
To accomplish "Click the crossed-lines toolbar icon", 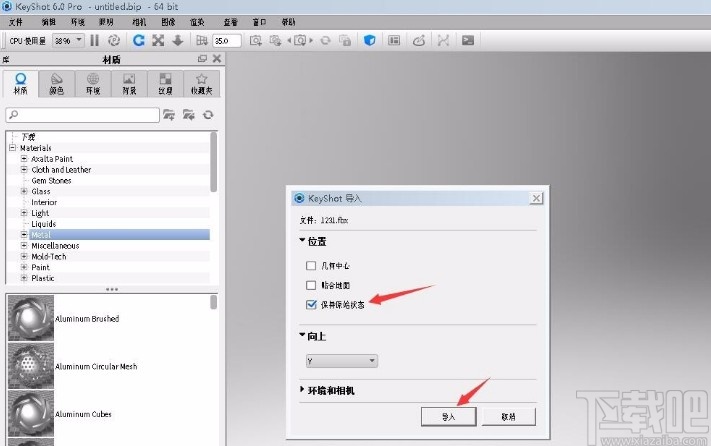I will click(443, 40).
